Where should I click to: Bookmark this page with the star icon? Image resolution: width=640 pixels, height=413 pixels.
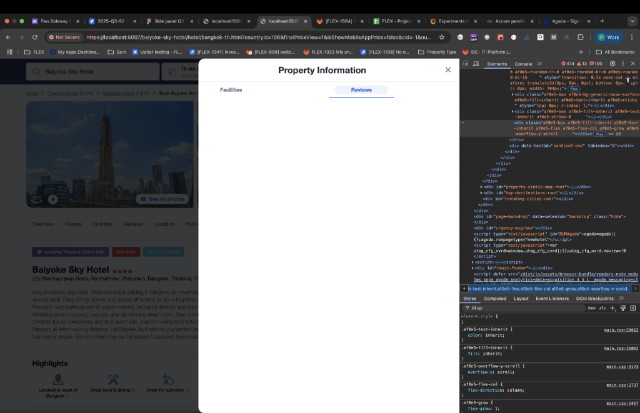click(x=442, y=37)
